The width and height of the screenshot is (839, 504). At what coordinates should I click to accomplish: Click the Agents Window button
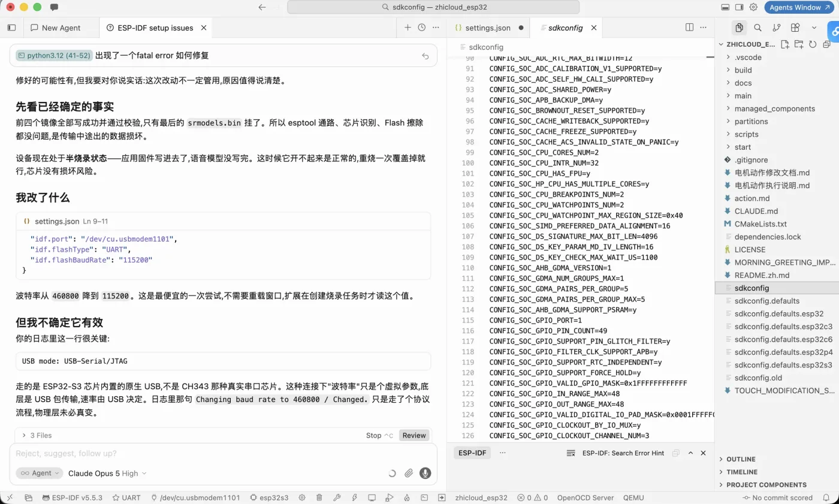pyautogui.click(x=799, y=7)
